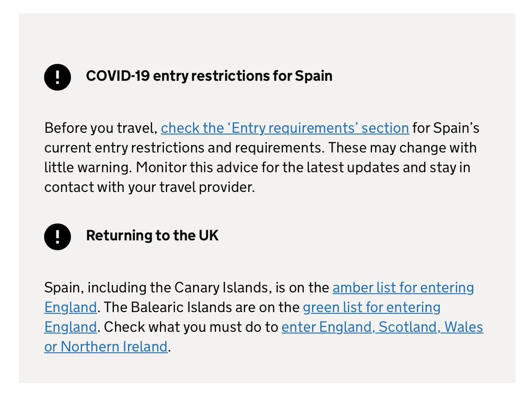Click the 'Before you travel' text

point(100,128)
